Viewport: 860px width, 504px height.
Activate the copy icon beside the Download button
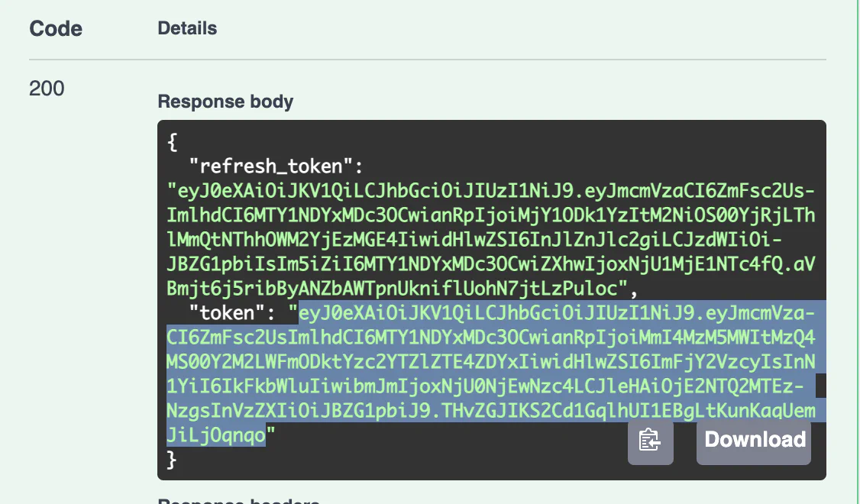(649, 441)
